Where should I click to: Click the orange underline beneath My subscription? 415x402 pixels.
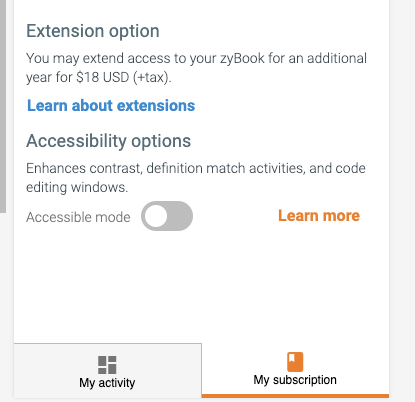coord(295,396)
